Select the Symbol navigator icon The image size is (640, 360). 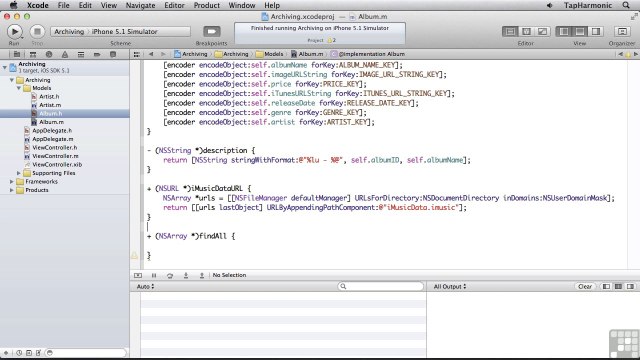pyautogui.click(x=33, y=54)
